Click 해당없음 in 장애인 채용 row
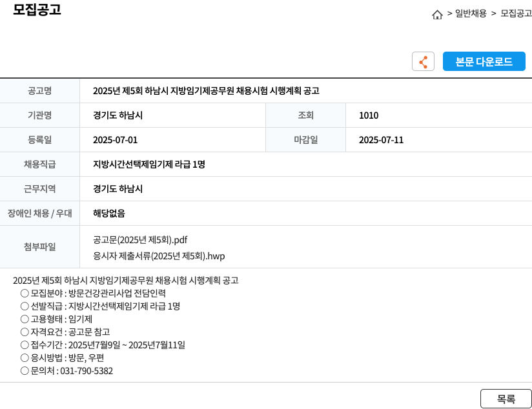The height and width of the screenshot is (409, 532). point(109,214)
